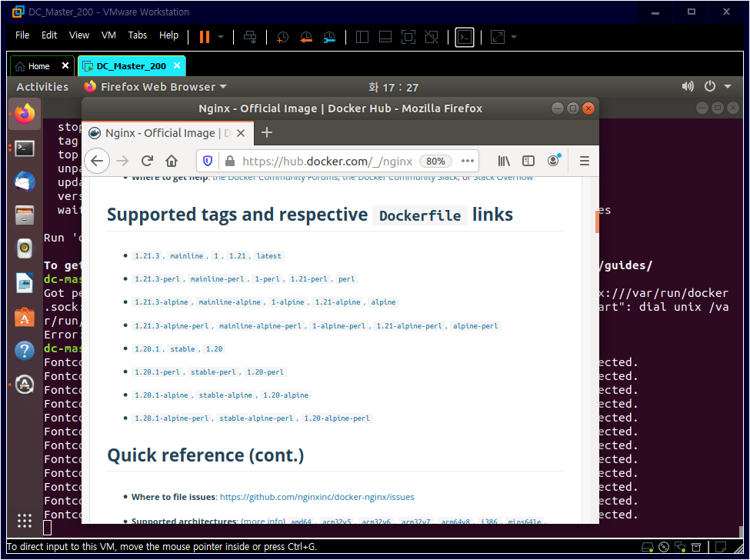Image resolution: width=750 pixels, height=560 pixels.
Task: Open the mainline-alpine tag link
Action: coord(229,302)
